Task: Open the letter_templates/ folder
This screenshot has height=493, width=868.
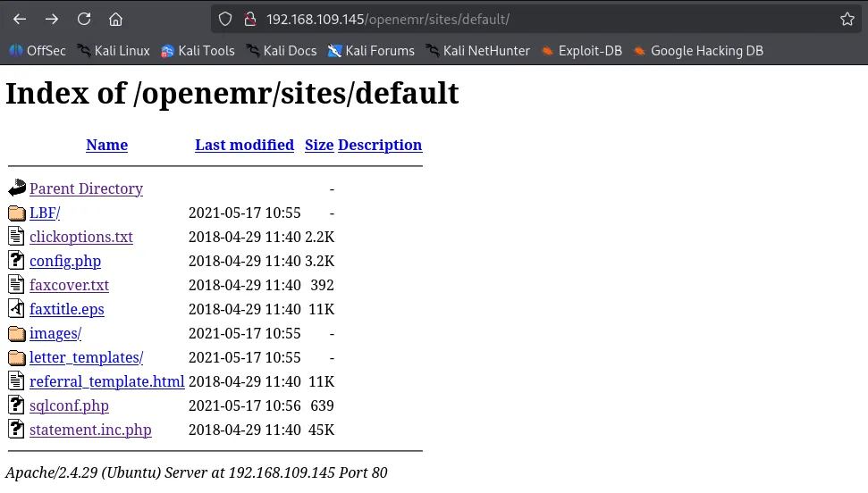Action: pos(86,357)
